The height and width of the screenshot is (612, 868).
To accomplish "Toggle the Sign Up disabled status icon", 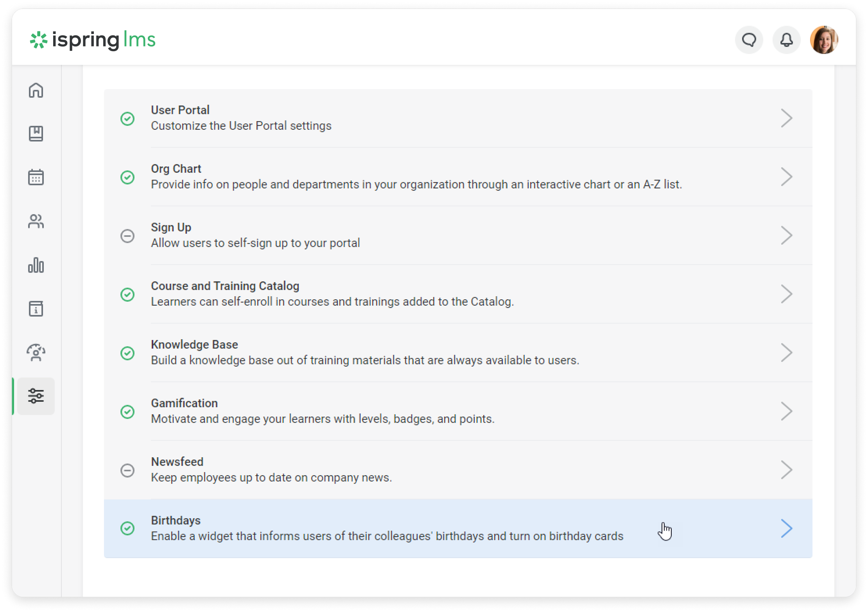I will (127, 236).
